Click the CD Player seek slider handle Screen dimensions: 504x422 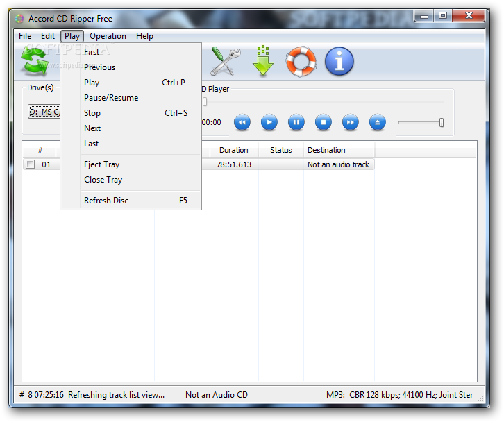pyautogui.click(x=205, y=101)
